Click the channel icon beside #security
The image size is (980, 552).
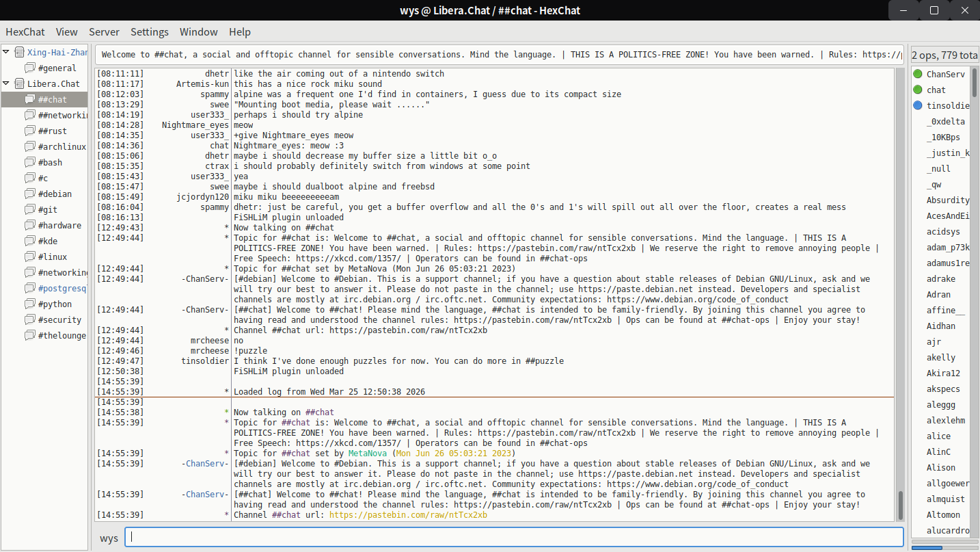pyautogui.click(x=29, y=319)
